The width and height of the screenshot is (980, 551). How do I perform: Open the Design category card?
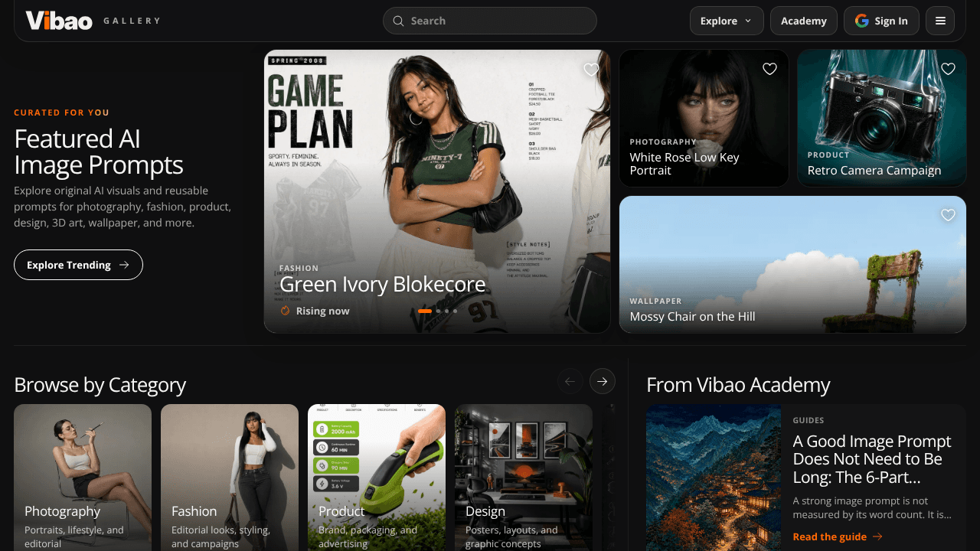(524, 478)
